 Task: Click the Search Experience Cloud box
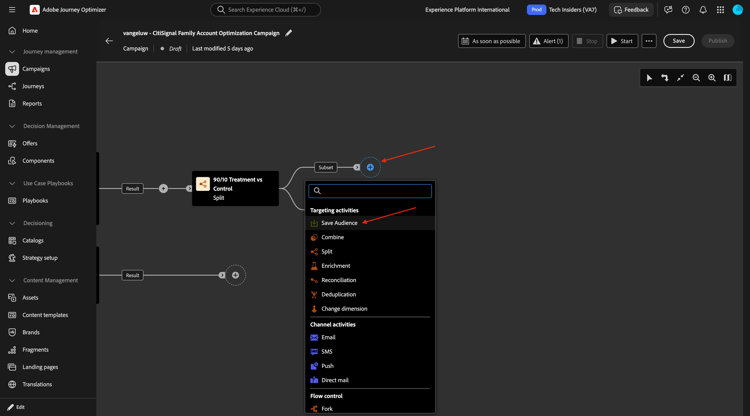(x=265, y=10)
